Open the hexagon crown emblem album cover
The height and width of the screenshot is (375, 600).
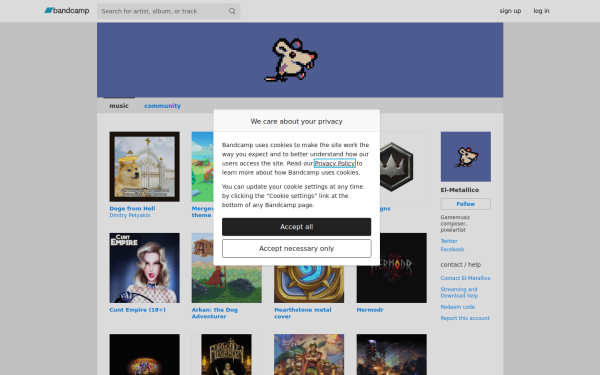coord(403,167)
